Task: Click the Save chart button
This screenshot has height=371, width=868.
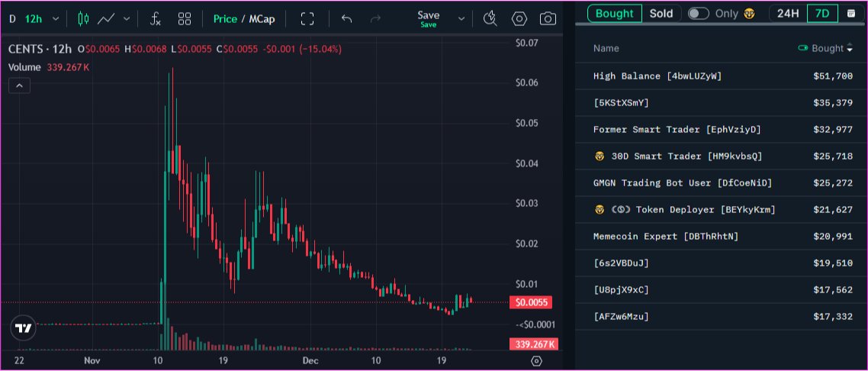Action: [x=429, y=19]
